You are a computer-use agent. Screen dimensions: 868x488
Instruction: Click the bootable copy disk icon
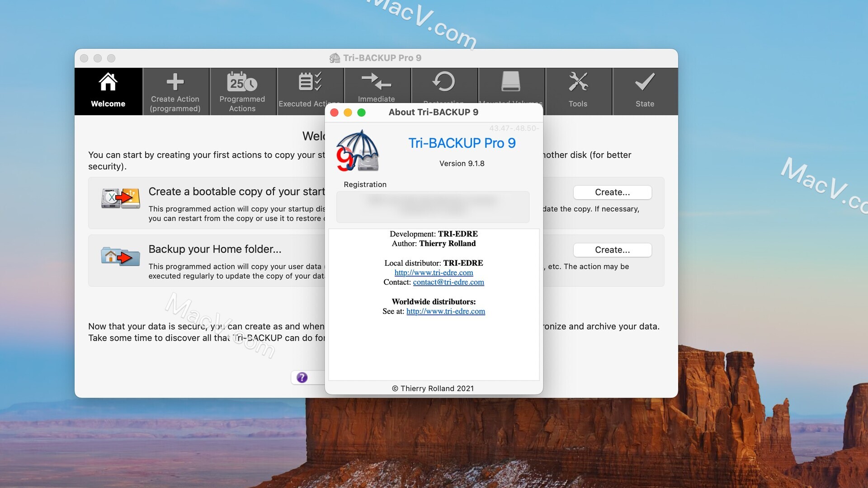pyautogui.click(x=120, y=198)
